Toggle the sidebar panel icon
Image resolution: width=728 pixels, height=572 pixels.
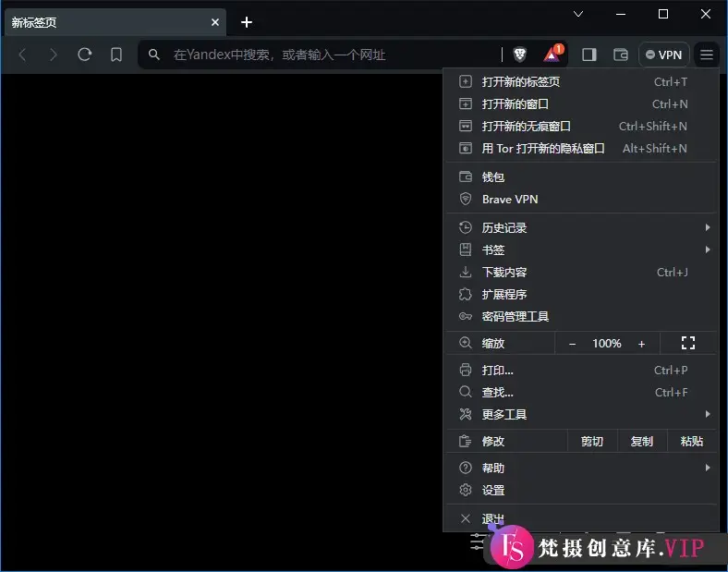point(589,55)
